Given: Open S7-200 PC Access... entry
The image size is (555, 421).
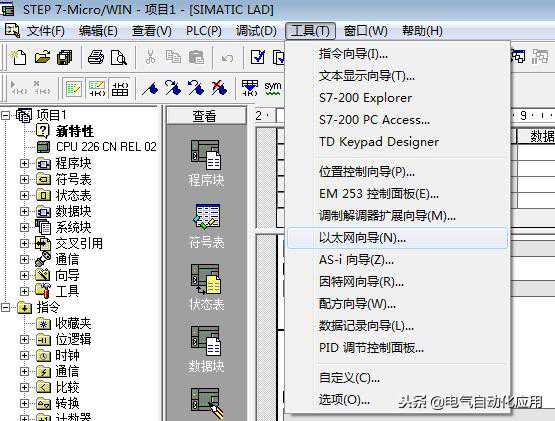Looking at the screenshot, I should [397, 120].
